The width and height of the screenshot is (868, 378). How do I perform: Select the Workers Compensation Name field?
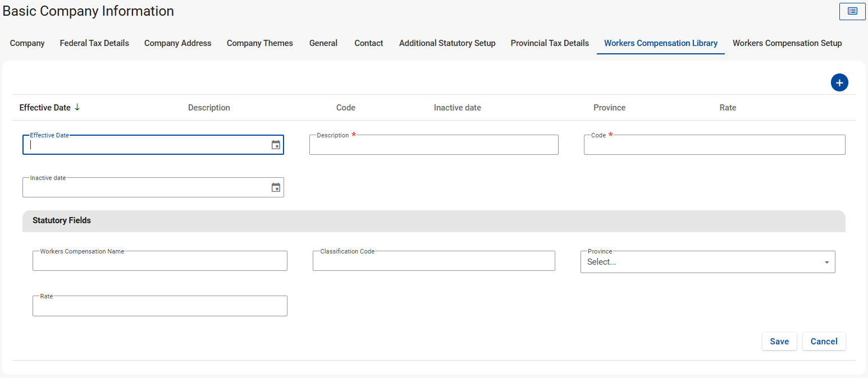(x=160, y=261)
